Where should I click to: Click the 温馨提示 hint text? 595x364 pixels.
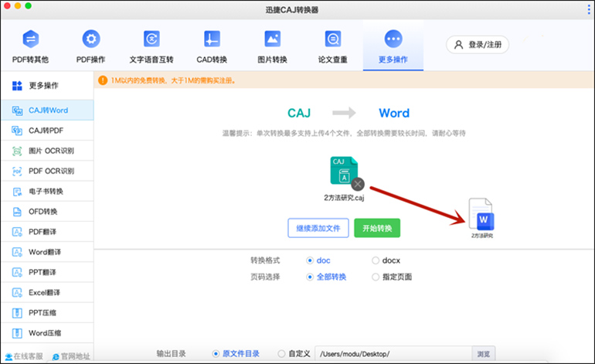click(x=344, y=133)
